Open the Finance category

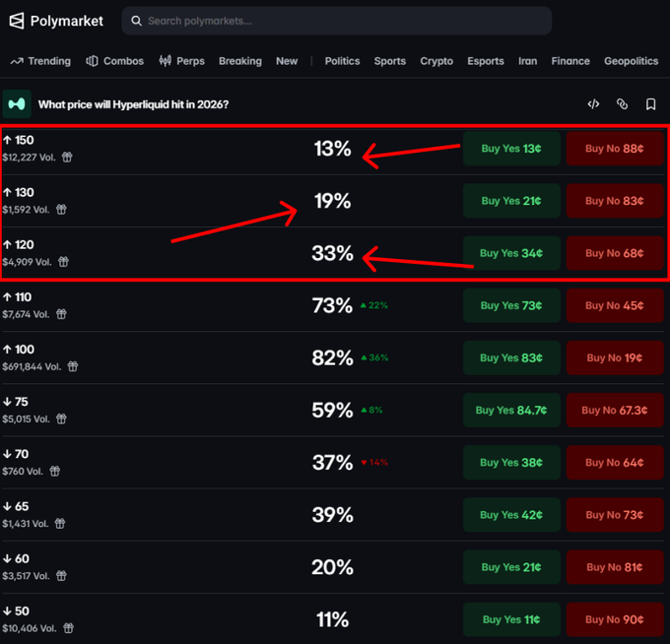(x=570, y=61)
